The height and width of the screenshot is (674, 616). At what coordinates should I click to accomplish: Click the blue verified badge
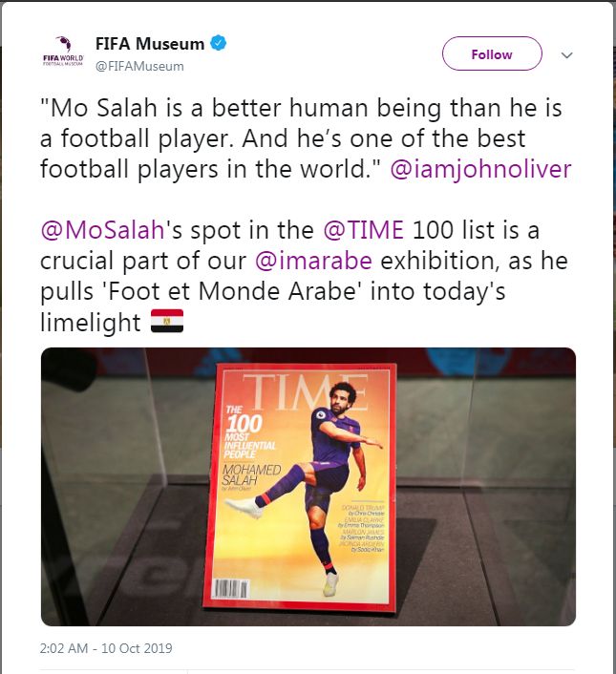pos(219,44)
